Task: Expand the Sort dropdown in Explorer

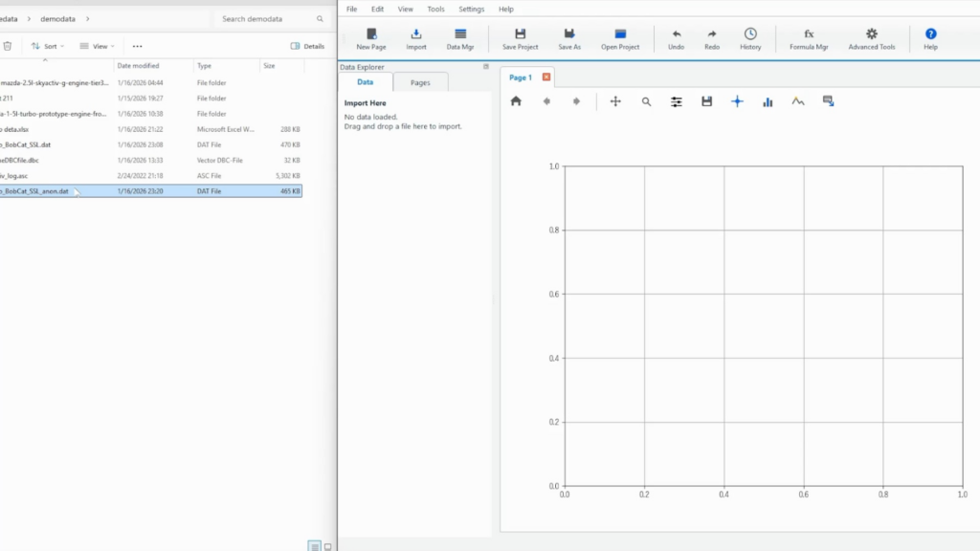Action: 48,46
